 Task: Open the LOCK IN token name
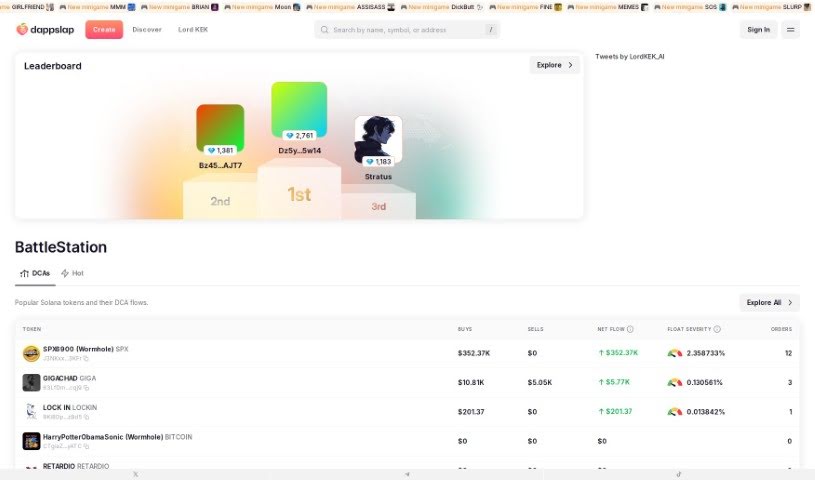pyautogui.click(x=56, y=407)
